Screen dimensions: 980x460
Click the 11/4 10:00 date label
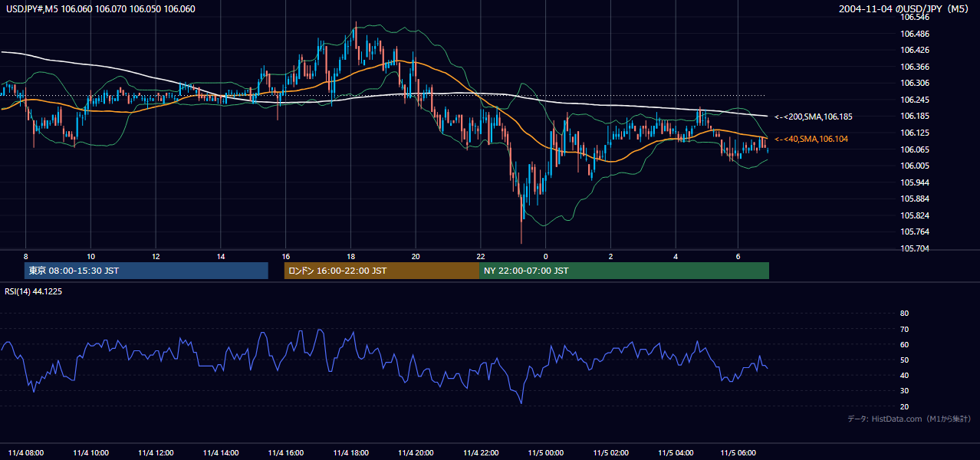point(90,452)
